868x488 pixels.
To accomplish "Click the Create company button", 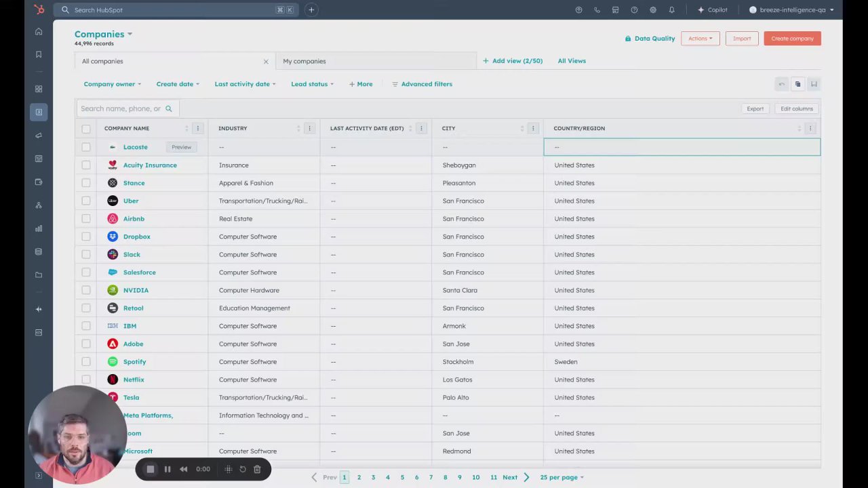I will tap(792, 39).
